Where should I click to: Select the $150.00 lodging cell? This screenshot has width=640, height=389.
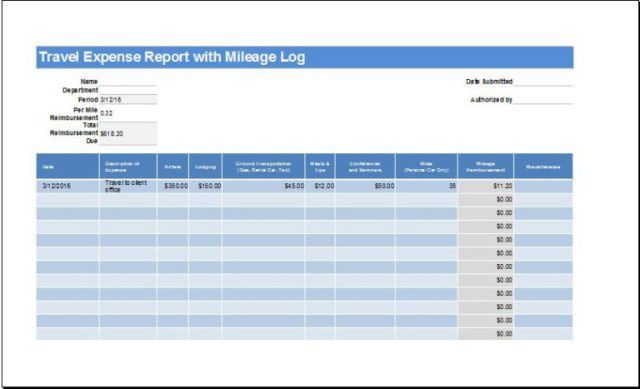205,186
